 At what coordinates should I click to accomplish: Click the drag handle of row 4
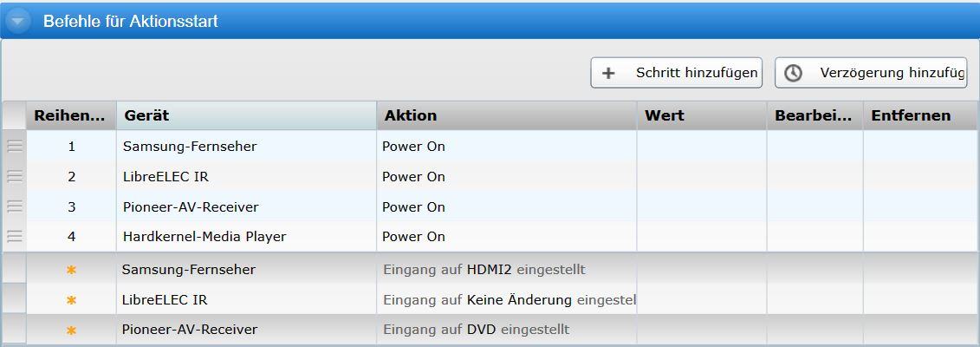pyautogui.click(x=15, y=236)
